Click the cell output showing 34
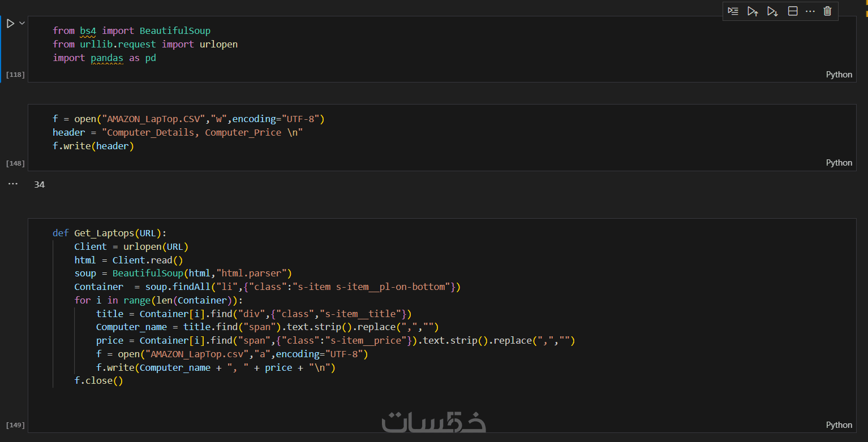Screen dimensions: 868x442 [x=39, y=185]
